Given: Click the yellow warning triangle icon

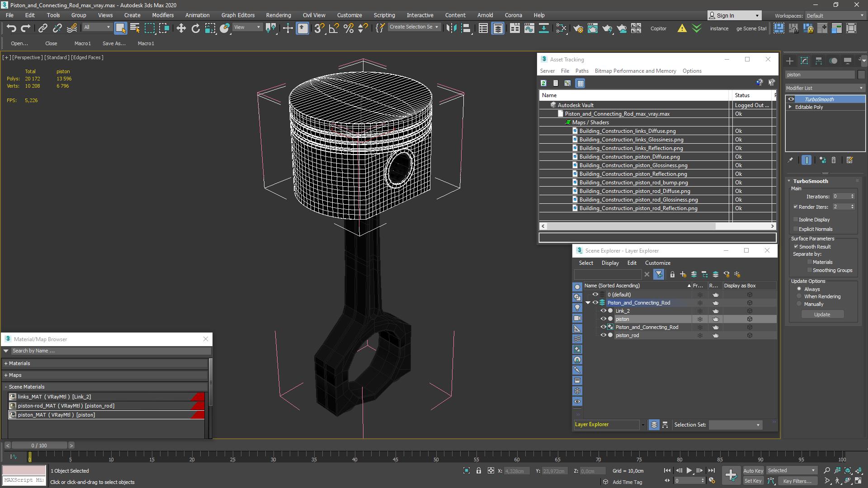Looking at the screenshot, I should (682, 28).
